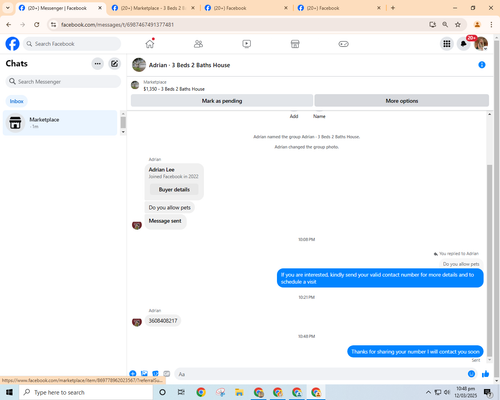500x400 pixels.
Task: Click the More options button
Action: point(402,101)
